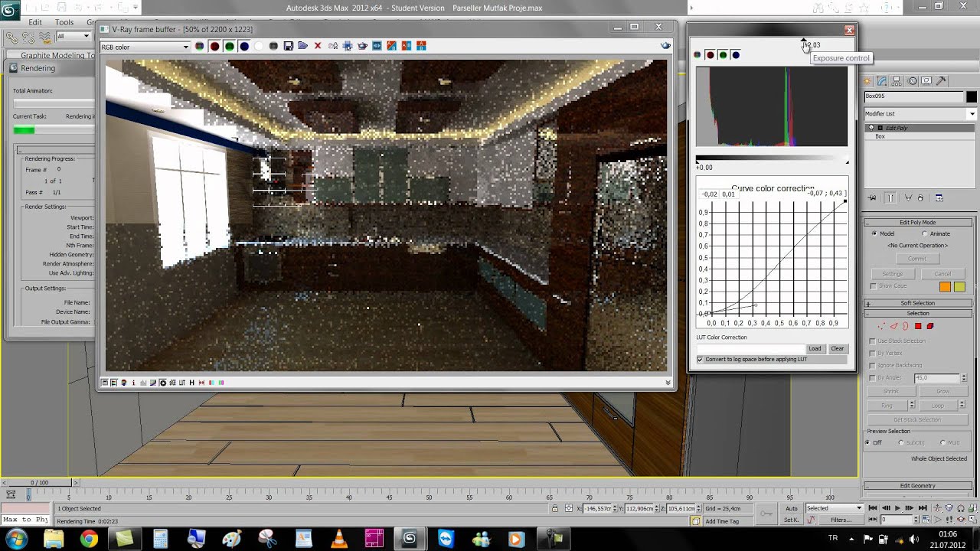Toggle Show end result icon
980x551 pixels.
(x=890, y=198)
